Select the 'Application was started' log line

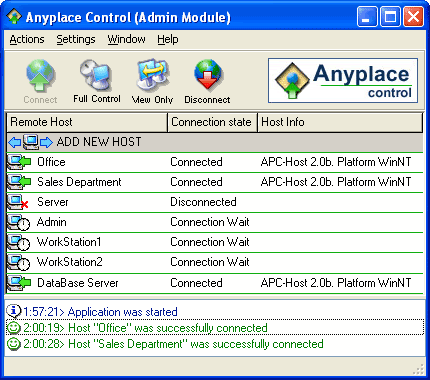coord(100,312)
